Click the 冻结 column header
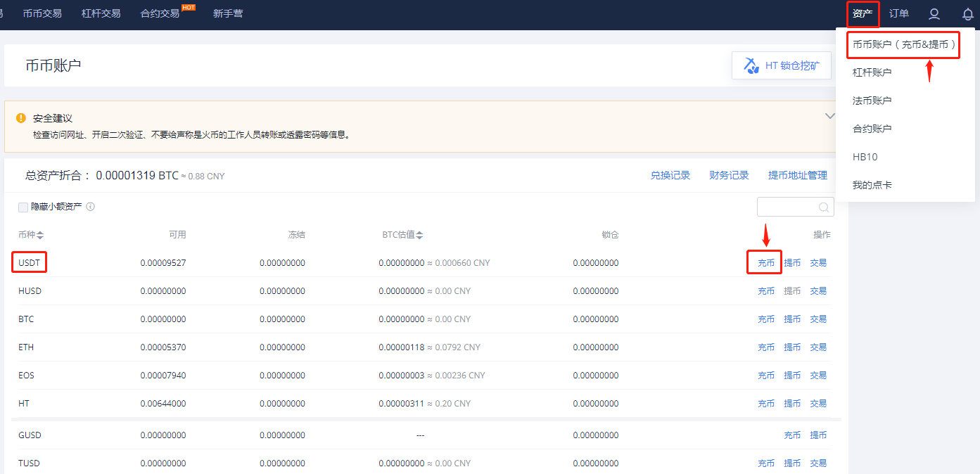The height and width of the screenshot is (474, 980). click(296, 235)
